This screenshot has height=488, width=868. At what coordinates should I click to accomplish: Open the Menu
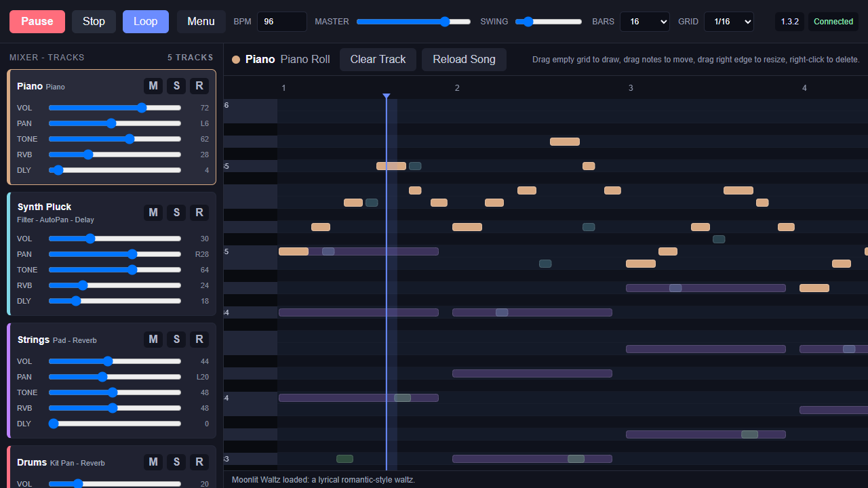[x=201, y=22]
